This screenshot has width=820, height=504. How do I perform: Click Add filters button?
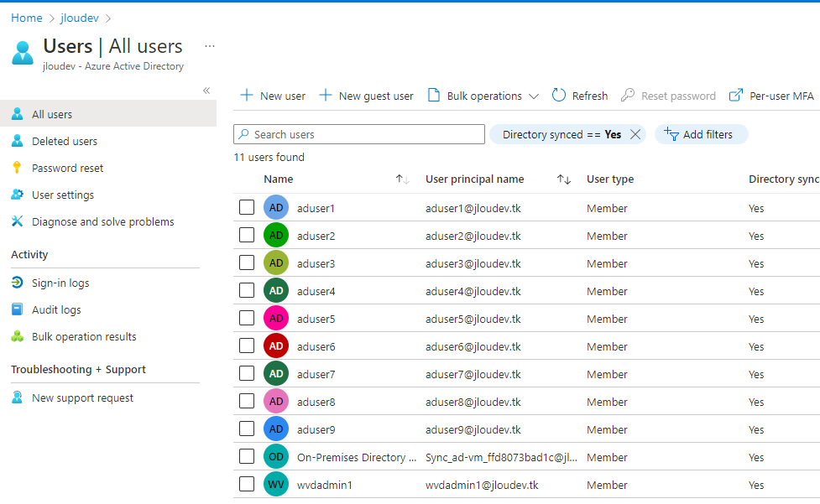click(702, 134)
